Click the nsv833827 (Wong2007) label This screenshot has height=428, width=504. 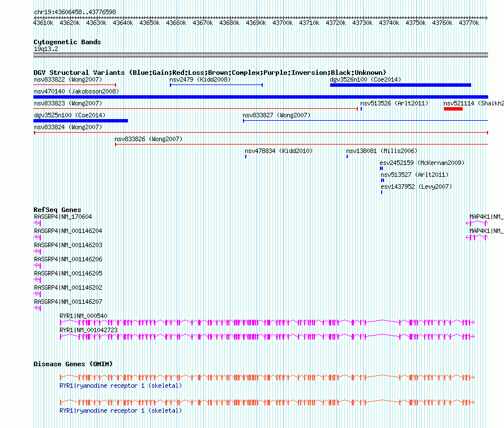276,115
